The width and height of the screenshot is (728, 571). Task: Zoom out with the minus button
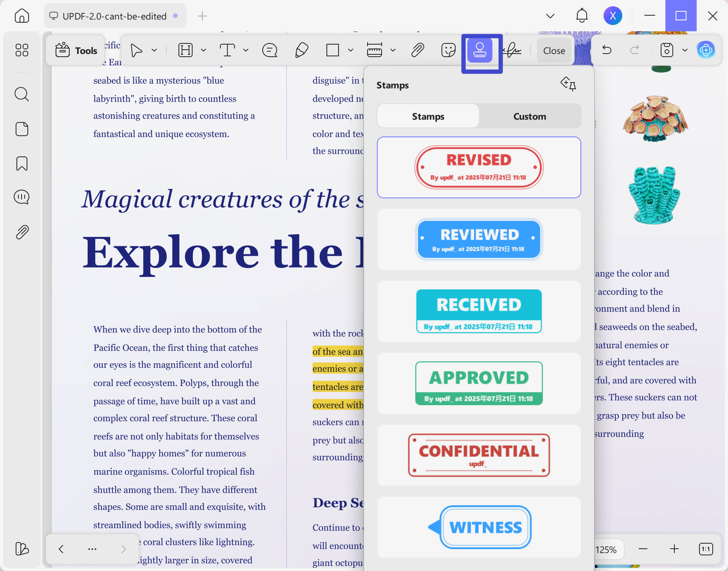(643, 549)
